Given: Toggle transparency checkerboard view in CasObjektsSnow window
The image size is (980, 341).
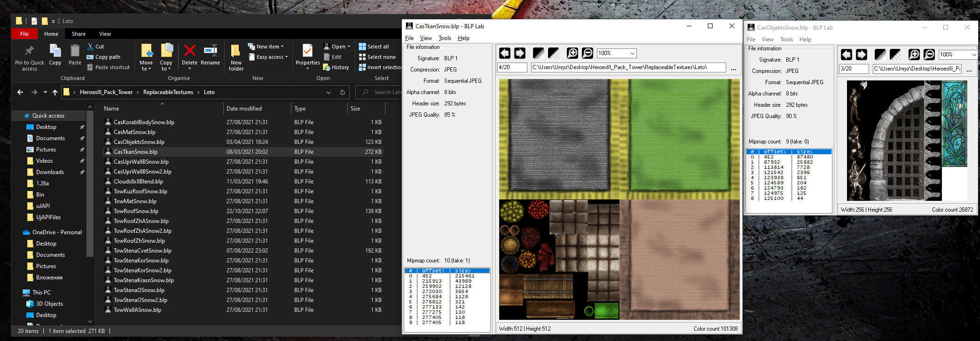Looking at the screenshot, I should 895,55.
